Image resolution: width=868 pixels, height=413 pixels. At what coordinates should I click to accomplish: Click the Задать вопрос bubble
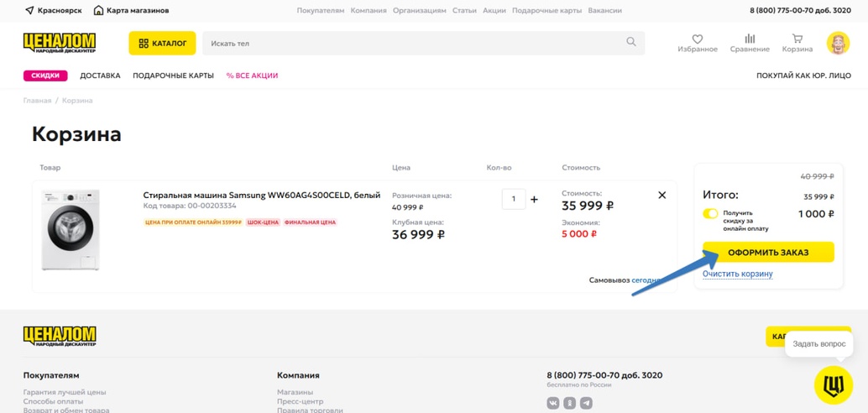819,344
